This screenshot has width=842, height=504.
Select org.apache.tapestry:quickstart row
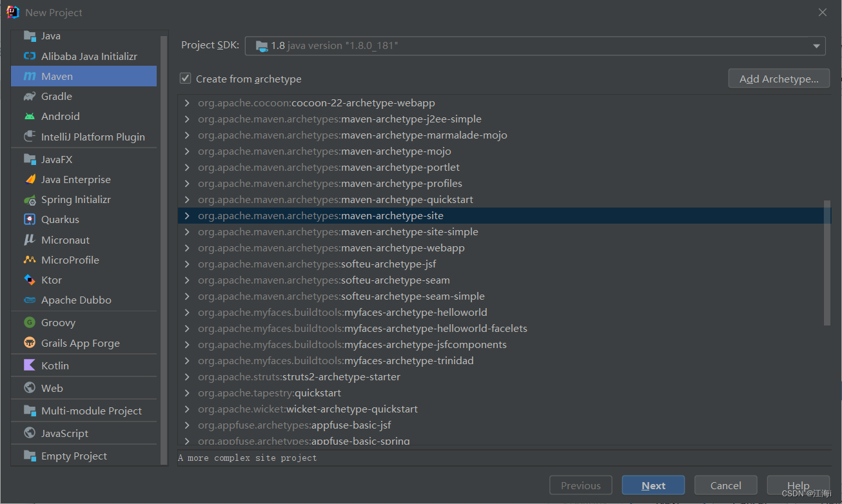[504, 393]
